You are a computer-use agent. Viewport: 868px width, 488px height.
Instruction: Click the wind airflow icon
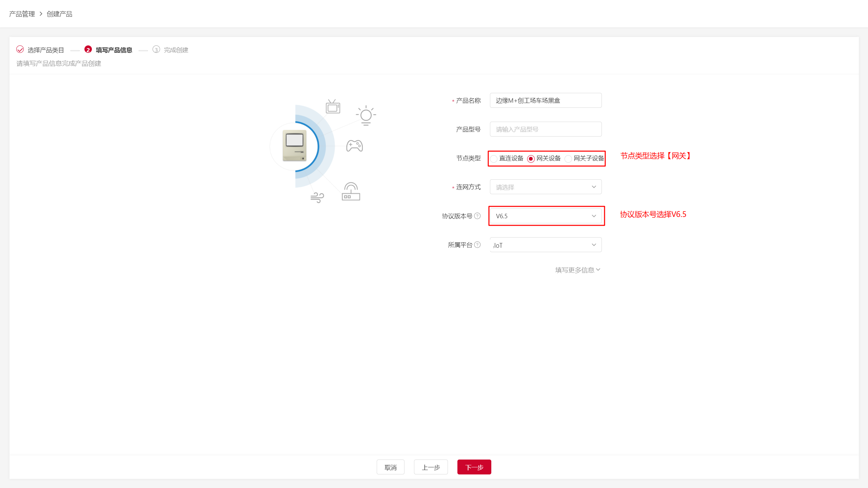(x=317, y=197)
